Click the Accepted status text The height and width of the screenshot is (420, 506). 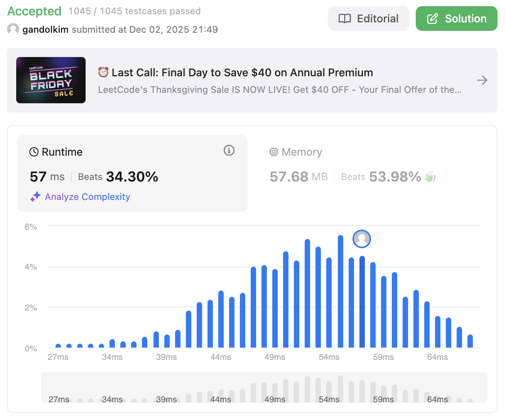coord(35,11)
